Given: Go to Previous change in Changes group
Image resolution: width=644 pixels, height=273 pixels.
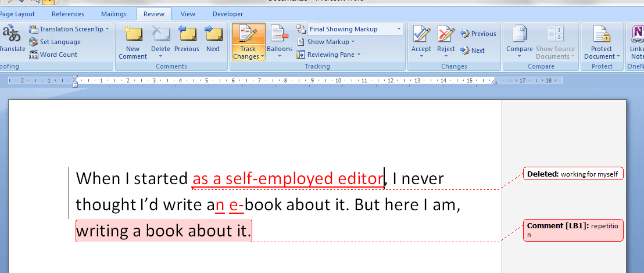Looking at the screenshot, I should click(x=478, y=34).
